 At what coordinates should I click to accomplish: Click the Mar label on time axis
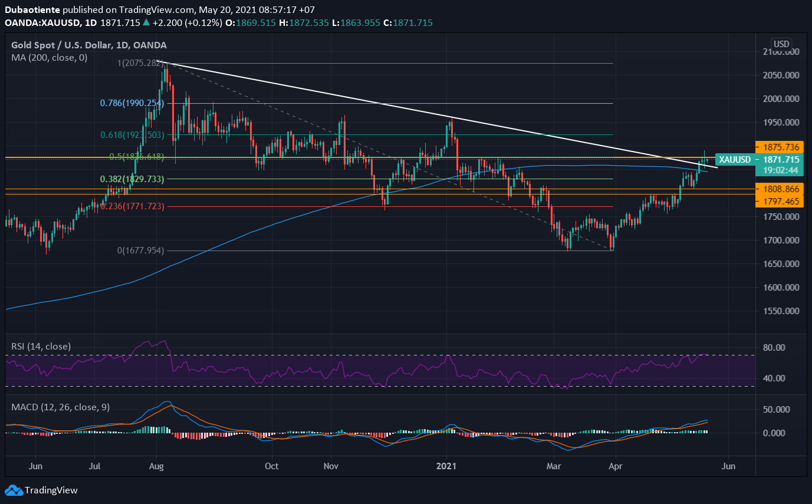(554, 465)
